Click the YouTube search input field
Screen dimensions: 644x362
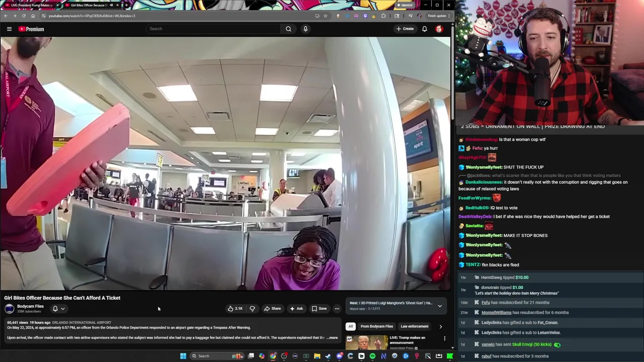(x=214, y=29)
